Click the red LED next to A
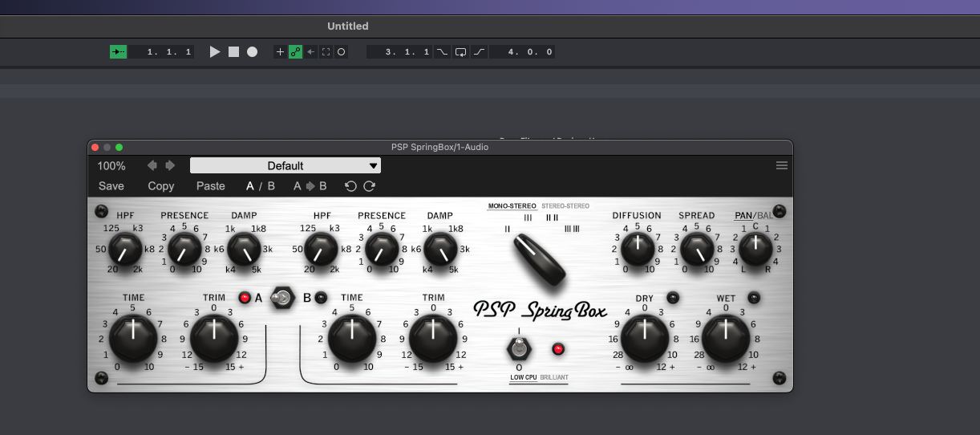The width and height of the screenshot is (980, 435). tap(245, 298)
